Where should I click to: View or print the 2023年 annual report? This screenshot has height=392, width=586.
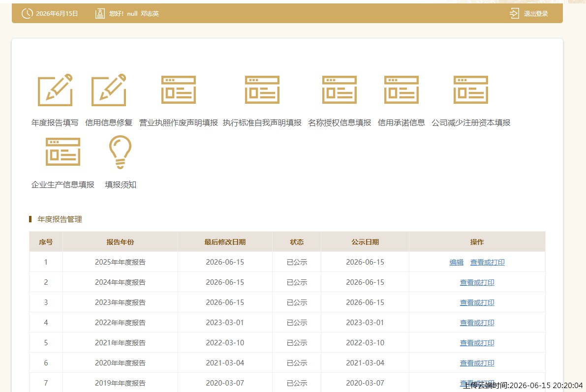click(477, 302)
